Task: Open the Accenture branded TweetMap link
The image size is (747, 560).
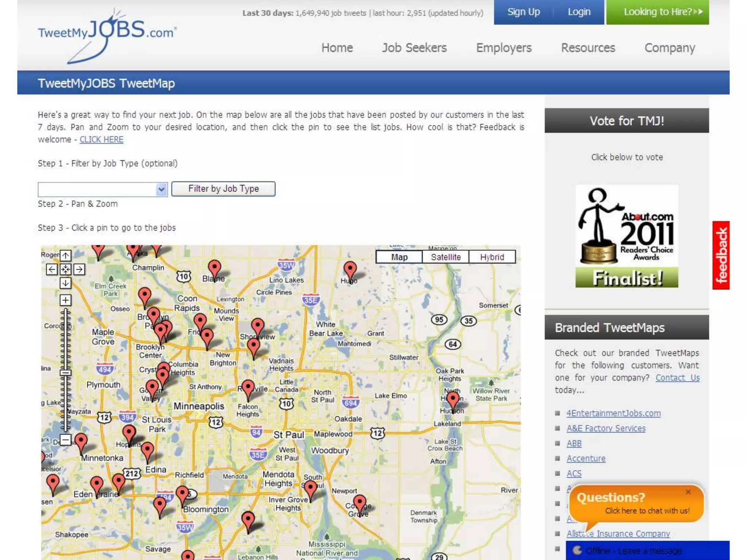Action: click(586, 459)
